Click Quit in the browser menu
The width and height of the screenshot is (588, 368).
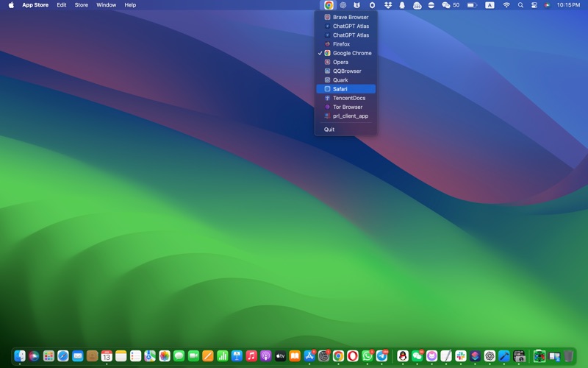329,130
